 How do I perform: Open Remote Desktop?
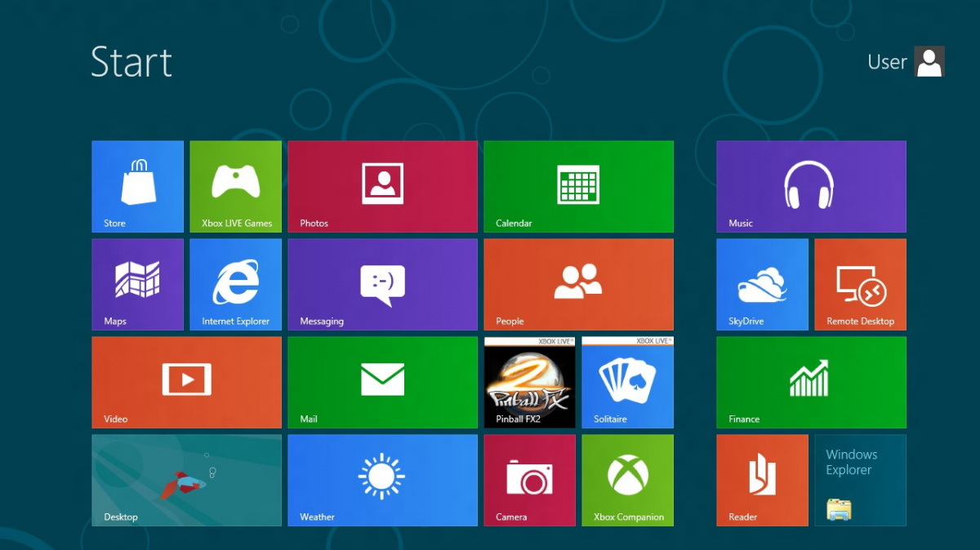pos(860,284)
